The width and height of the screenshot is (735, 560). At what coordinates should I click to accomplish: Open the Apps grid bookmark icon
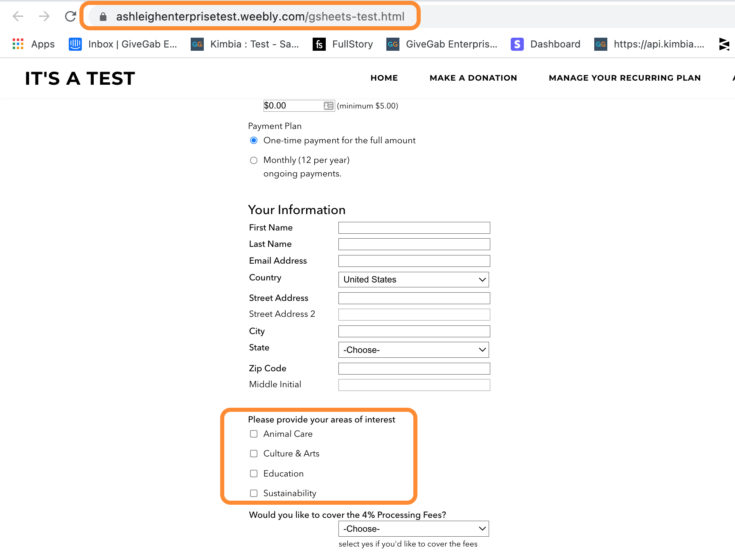point(18,44)
